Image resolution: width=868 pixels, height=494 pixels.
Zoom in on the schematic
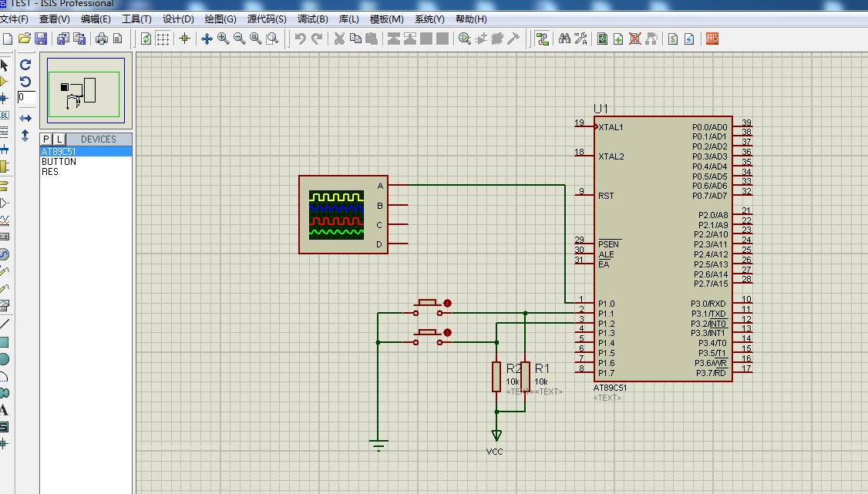click(223, 39)
